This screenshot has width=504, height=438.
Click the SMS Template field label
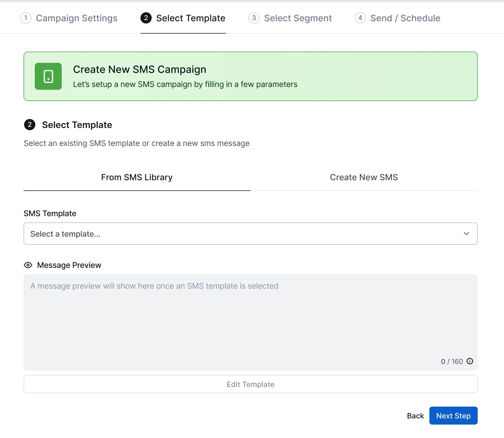tap(50, 213)
